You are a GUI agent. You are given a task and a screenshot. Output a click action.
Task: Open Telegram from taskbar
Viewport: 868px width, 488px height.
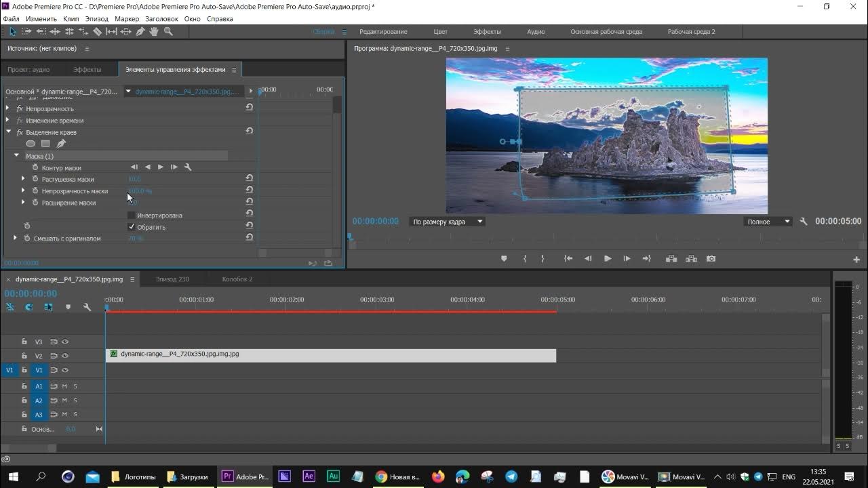[511, 476]
